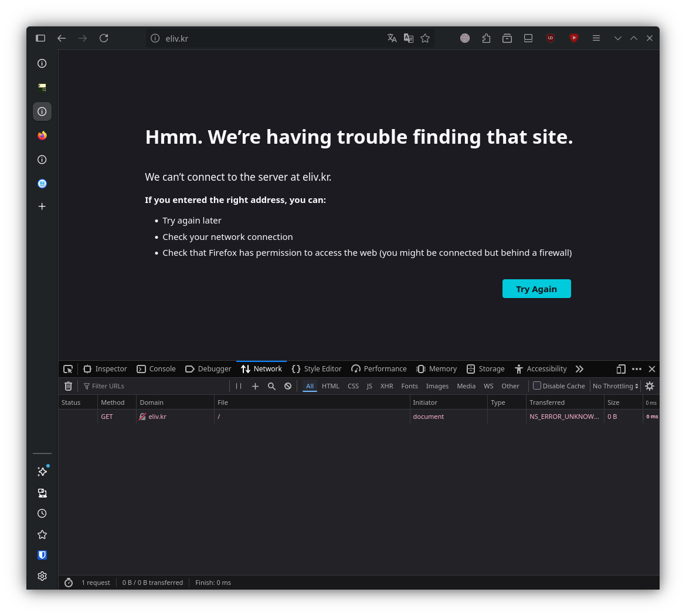Reload the page with the refresh button
The image size is (686, 616).
[104, 38]
